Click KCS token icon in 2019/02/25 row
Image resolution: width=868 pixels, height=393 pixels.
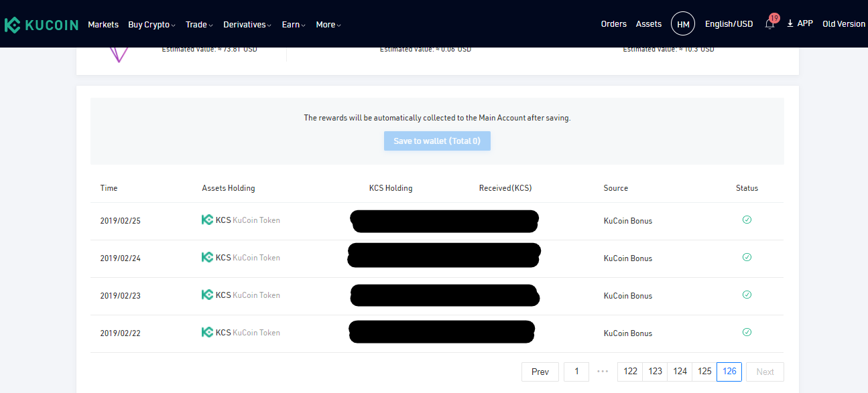[x=207, y=220]
